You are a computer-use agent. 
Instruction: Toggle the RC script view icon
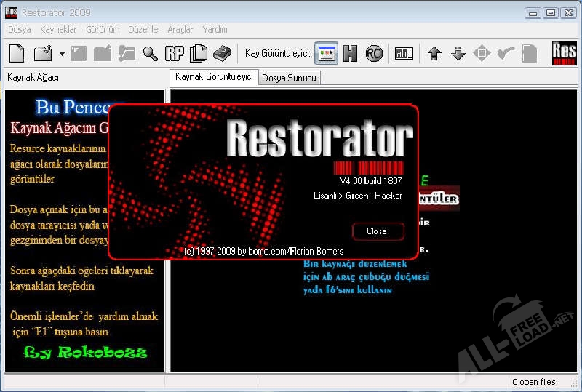tap(374, 53)
